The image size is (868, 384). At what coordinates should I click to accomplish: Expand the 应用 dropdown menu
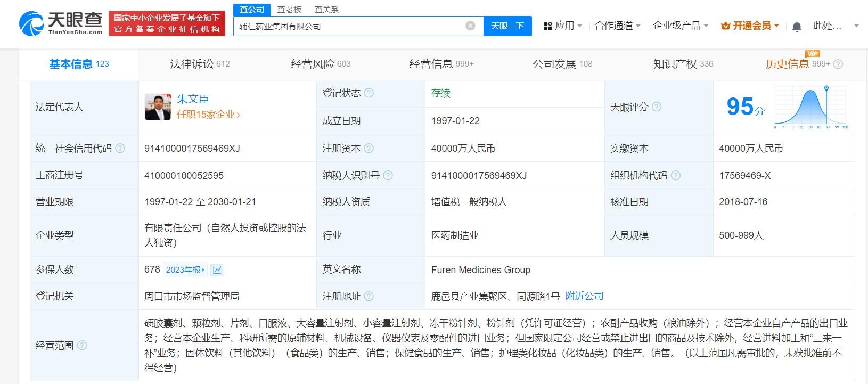pyautogui.click(x=563, y=26)
